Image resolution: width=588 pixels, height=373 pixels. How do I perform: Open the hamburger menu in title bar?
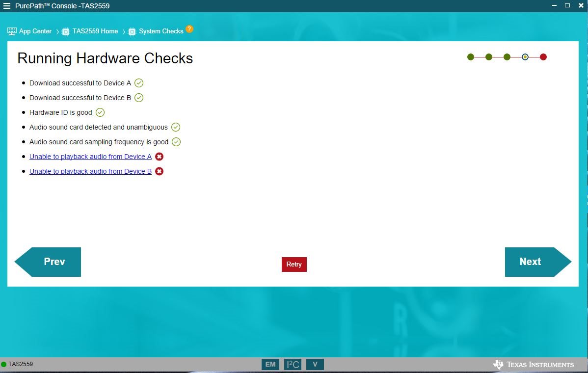point(7,5)
